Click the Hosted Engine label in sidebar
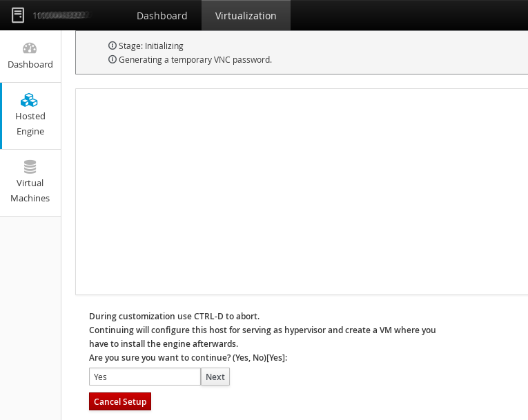This screenshot has height=420, width=528. 30,124
